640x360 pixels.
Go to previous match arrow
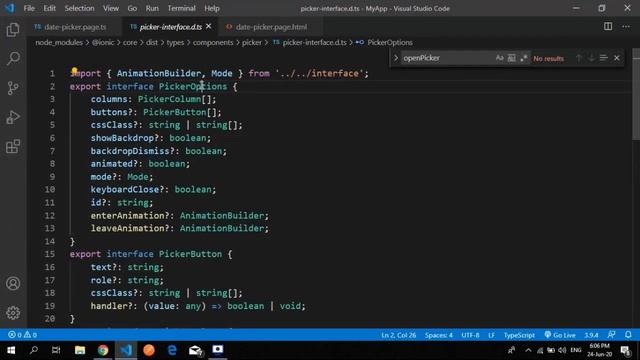point(579,58)
